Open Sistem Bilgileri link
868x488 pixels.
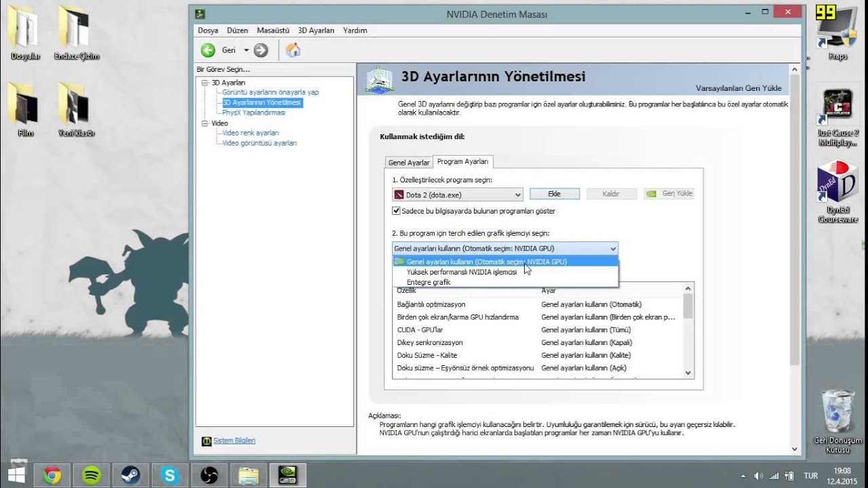[234, 441]
